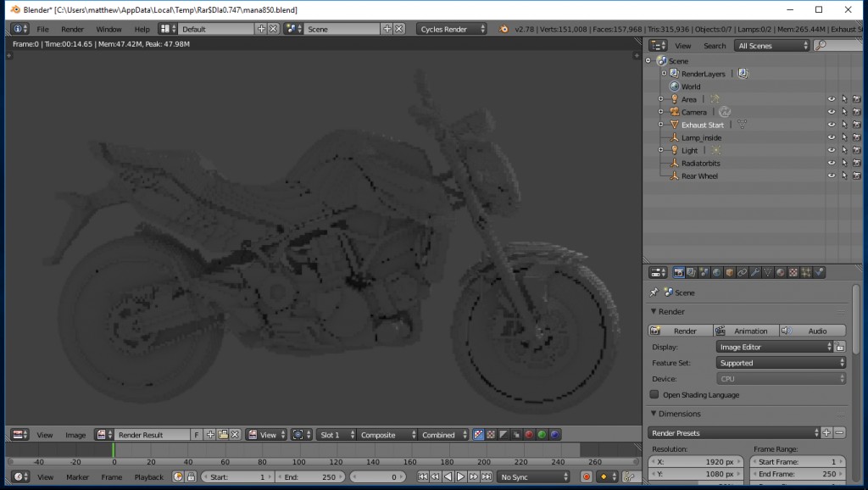Open the Constraints chain-link properties tab

click(x=742, y=271)
